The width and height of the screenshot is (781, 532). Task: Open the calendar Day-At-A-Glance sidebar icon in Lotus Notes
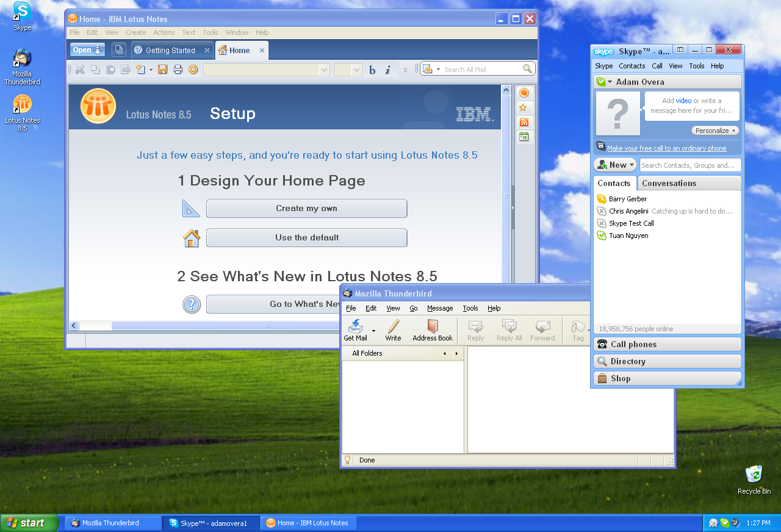click(524, 137)
